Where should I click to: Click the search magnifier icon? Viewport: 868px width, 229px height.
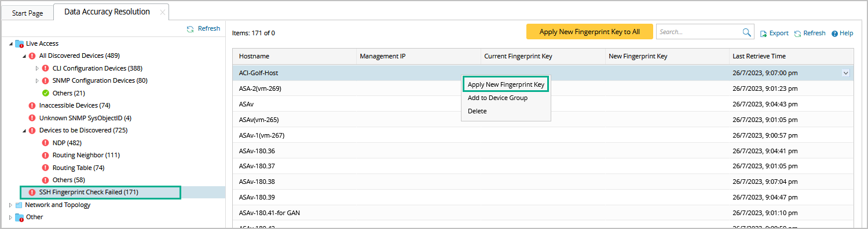(747, 32)
